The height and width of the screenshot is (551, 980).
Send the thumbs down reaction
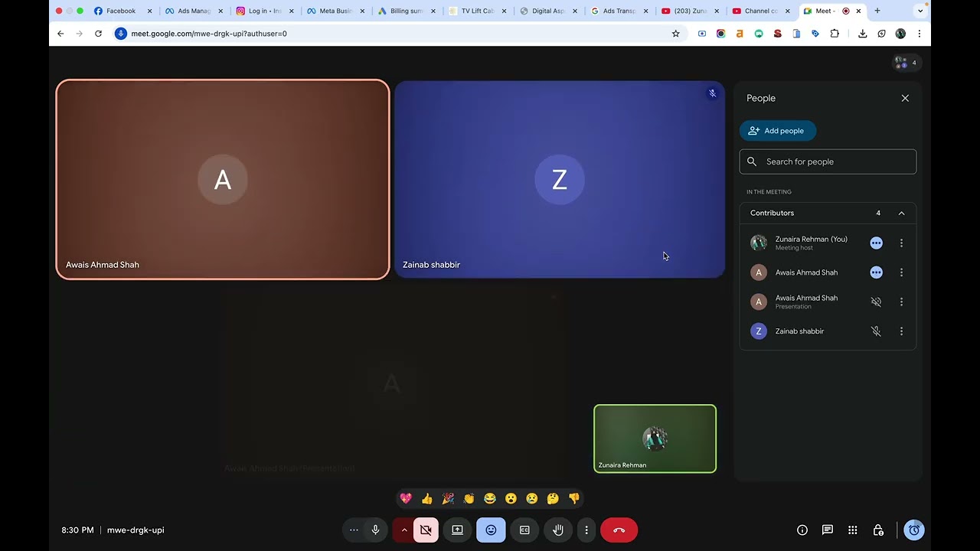pos(574,498)
